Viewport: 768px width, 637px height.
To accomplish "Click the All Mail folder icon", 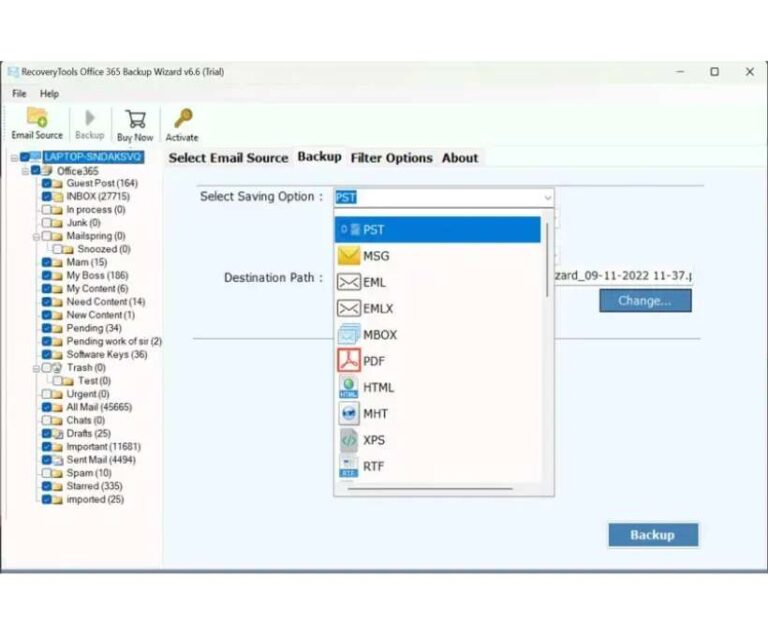I will pos(58,407).
